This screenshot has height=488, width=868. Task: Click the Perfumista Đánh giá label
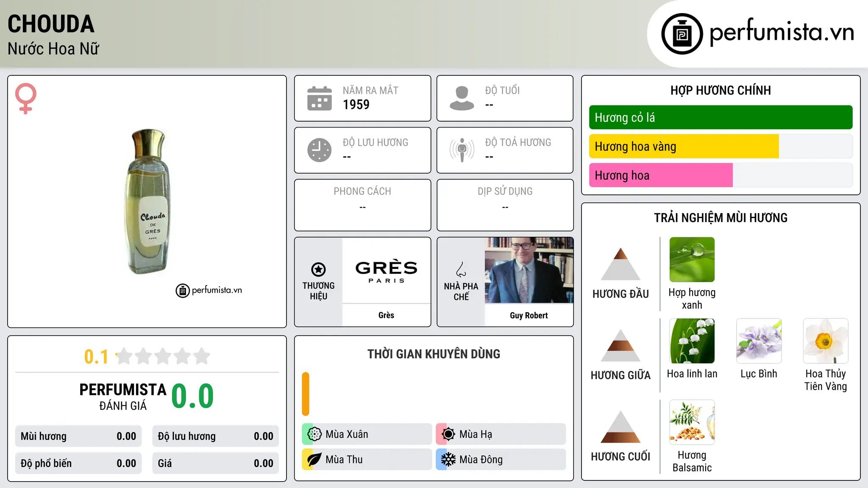click(x=123, y=396)
